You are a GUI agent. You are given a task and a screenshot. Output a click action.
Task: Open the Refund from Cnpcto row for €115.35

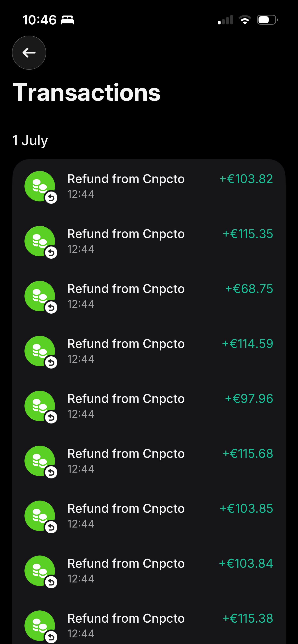149,241
